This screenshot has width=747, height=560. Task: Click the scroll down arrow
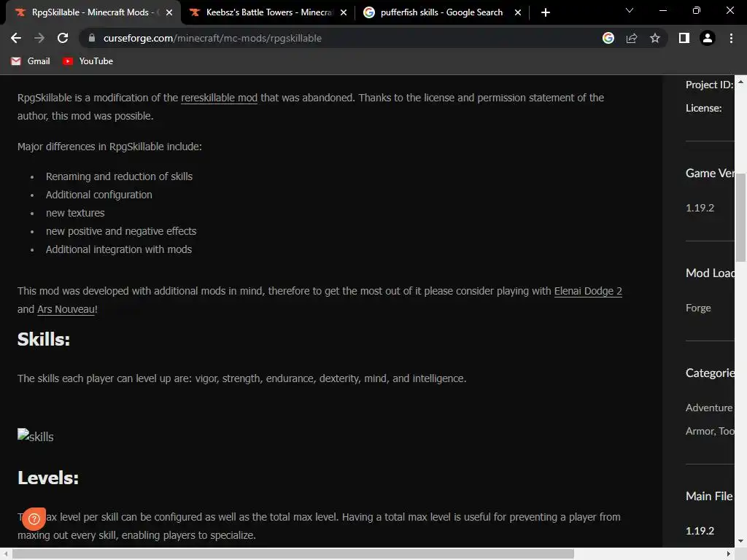(740, 542)
